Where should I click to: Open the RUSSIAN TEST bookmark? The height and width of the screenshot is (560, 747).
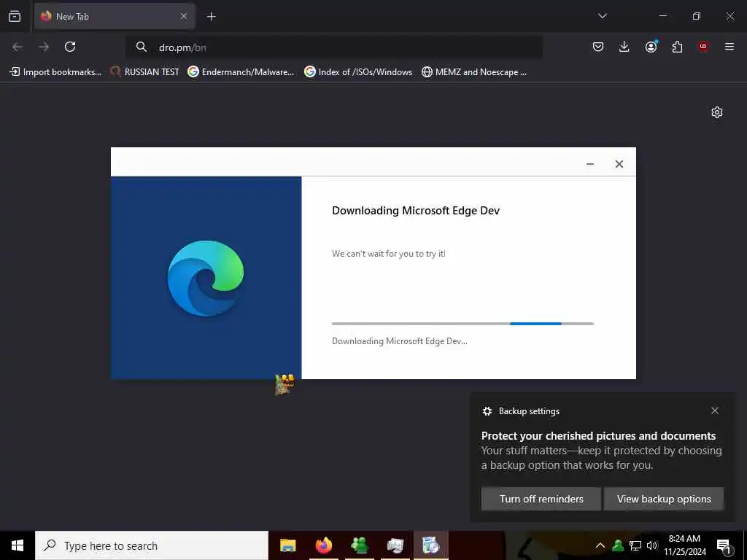click(x=145, y=72)
